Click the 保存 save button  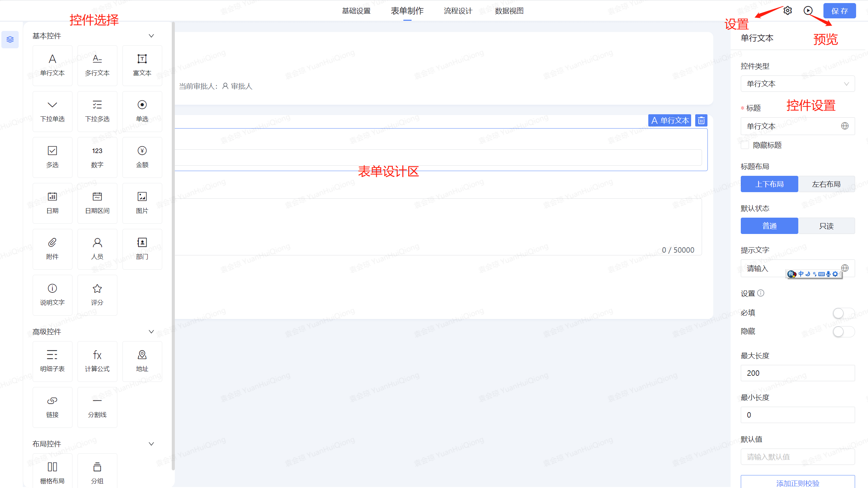coord(839,11)
